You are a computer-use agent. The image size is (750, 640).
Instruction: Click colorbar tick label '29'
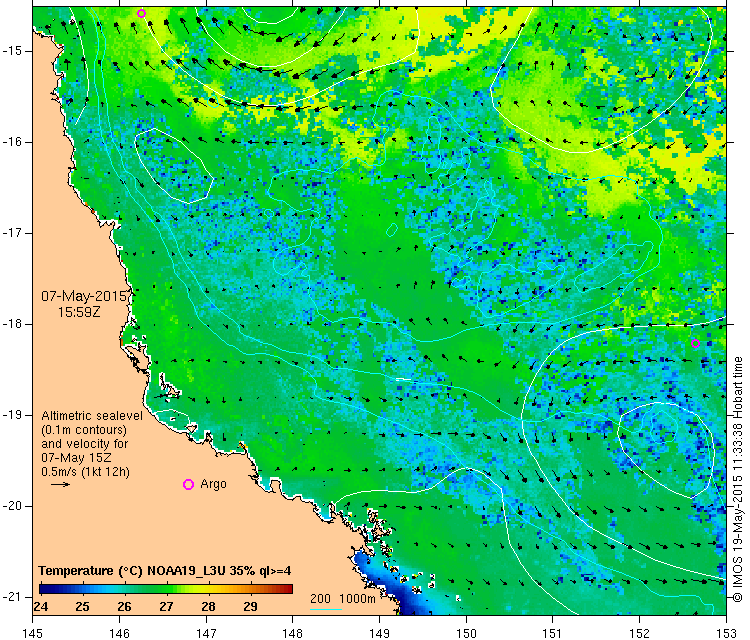(250, 607)
